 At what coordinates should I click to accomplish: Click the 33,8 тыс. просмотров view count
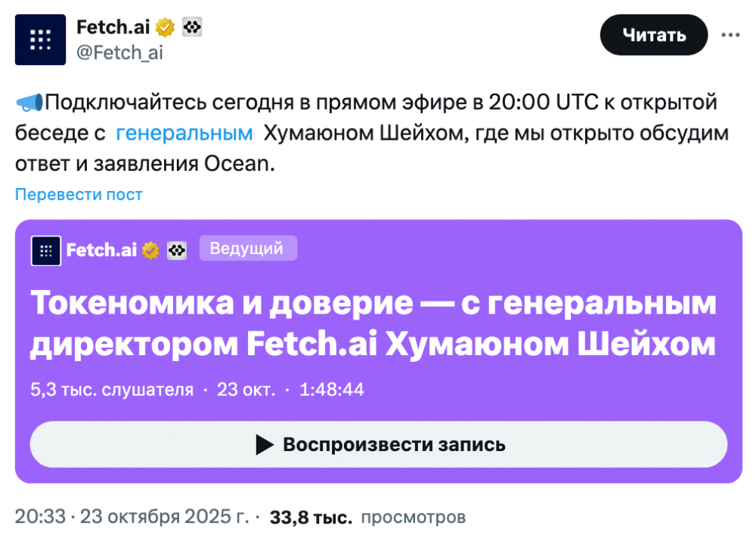(367, 518)
